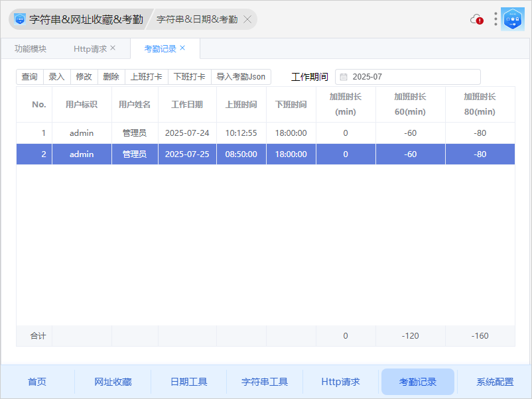The width and height of the screenshot is (532, 399).
Task: Go to 首页 in bottom navigation
Action: point(37,382)
